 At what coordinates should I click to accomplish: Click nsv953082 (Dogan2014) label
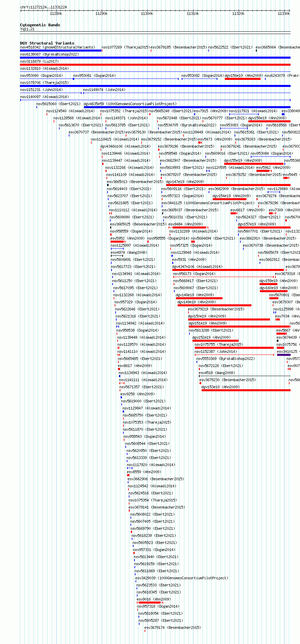(x=203, y=75)
